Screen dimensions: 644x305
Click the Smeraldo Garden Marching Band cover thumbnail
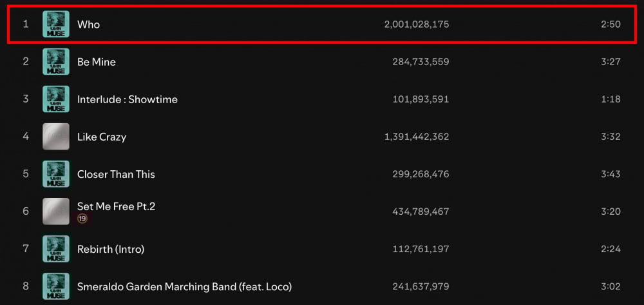[x=56, y=286]
